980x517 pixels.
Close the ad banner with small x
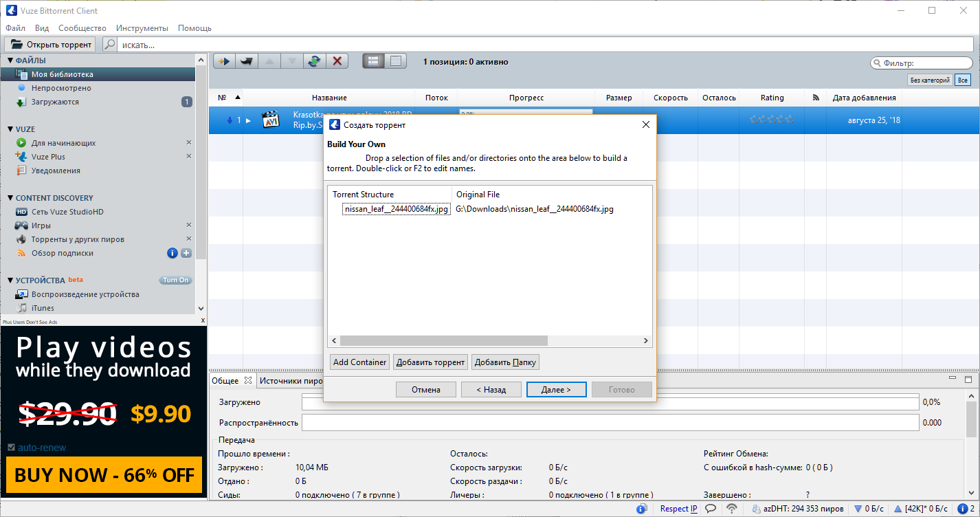point(203,321)
